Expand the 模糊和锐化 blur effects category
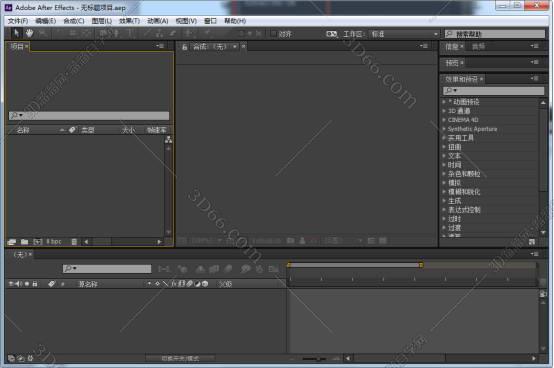554x368 pixels. coord(444,192)
